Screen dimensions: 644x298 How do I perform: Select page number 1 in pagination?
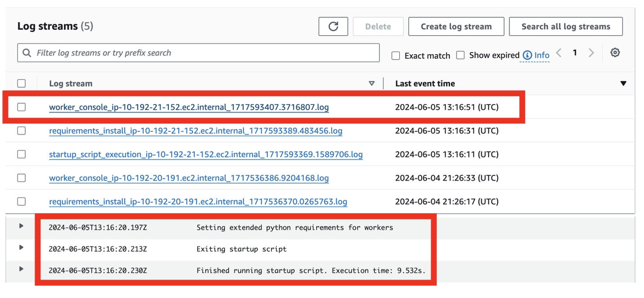pos(575,53)
